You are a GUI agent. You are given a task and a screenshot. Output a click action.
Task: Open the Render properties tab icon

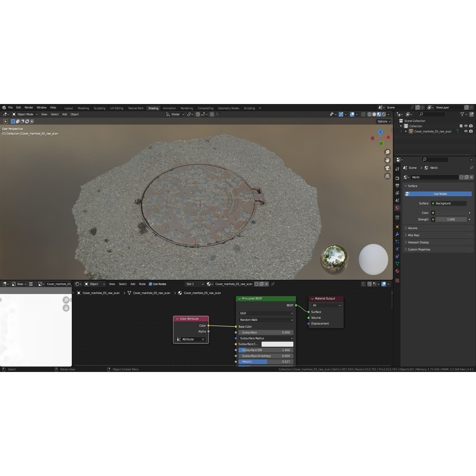click(397, 178)
